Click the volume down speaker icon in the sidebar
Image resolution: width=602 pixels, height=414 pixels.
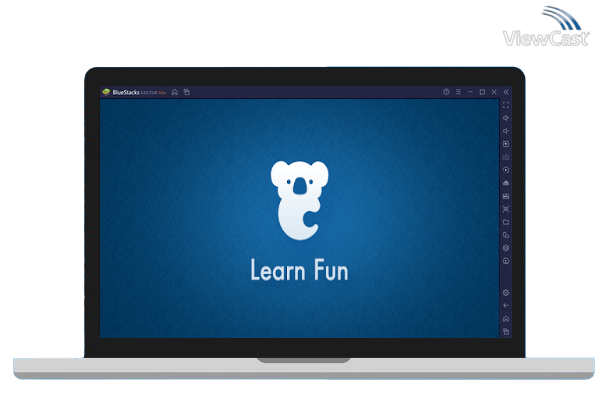click(506, 131)
